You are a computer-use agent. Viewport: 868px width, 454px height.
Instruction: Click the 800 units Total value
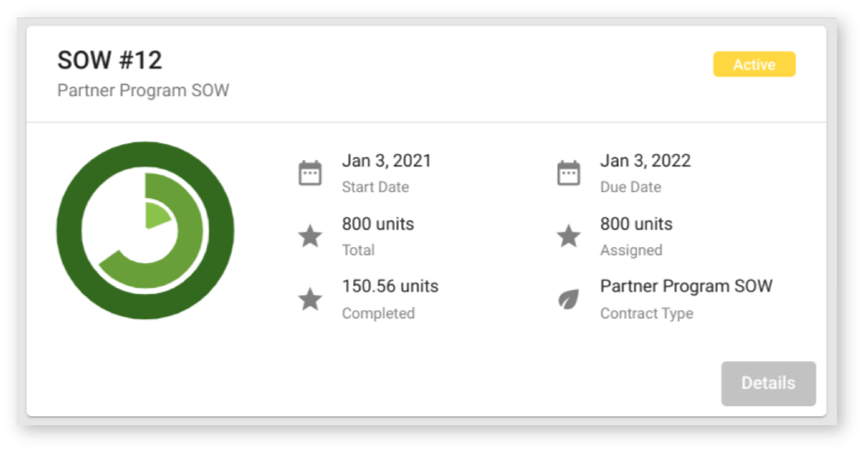coord(377,224)
